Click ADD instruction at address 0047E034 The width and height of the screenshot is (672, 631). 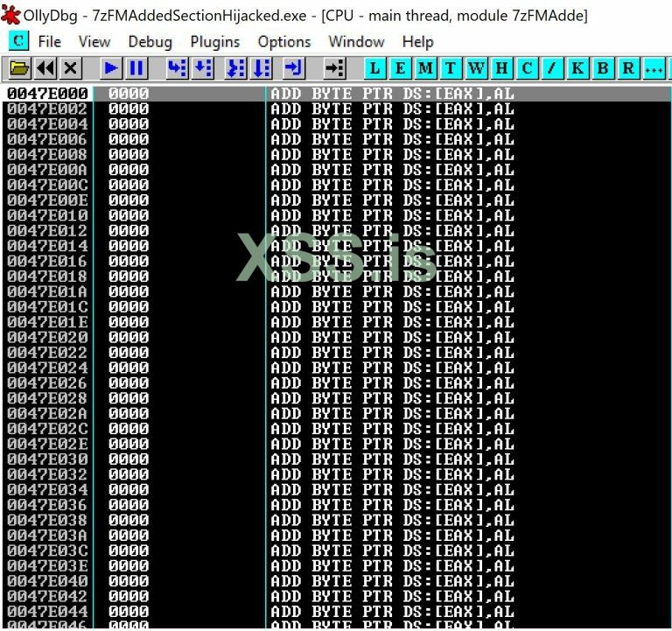click(x=392, y=489)
